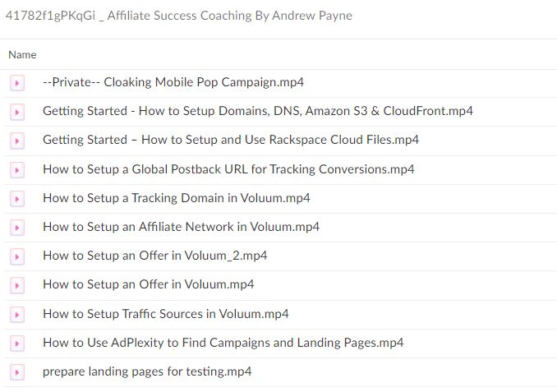Click video icon next to Amazon S3 & CloudFront file
The height and width of the screenshot is (392, 557).
click(x=16, y=111)
